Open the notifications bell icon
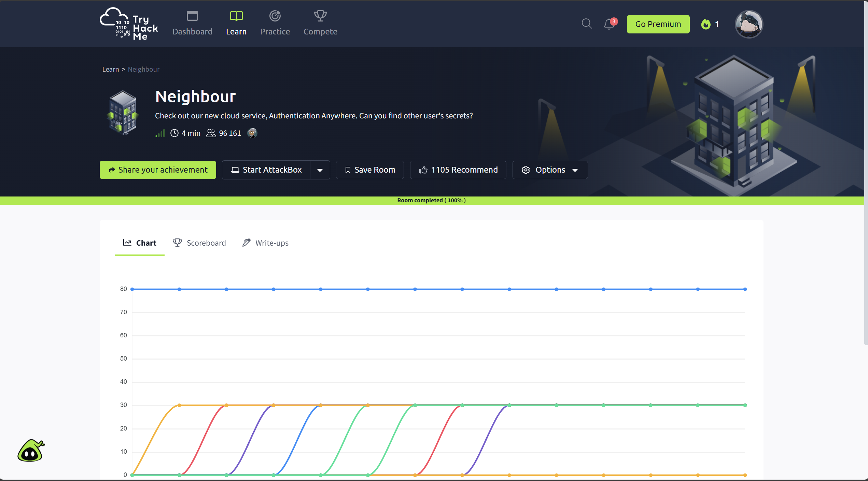Viewport: 868px width, 481px height. (x=609, y=24)
